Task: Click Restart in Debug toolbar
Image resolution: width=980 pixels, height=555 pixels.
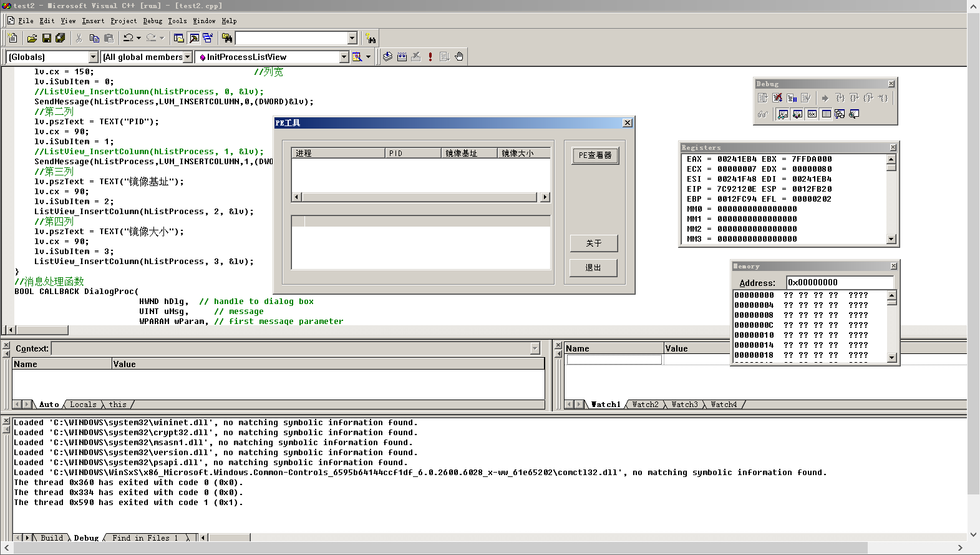Action: coord(762,98)
